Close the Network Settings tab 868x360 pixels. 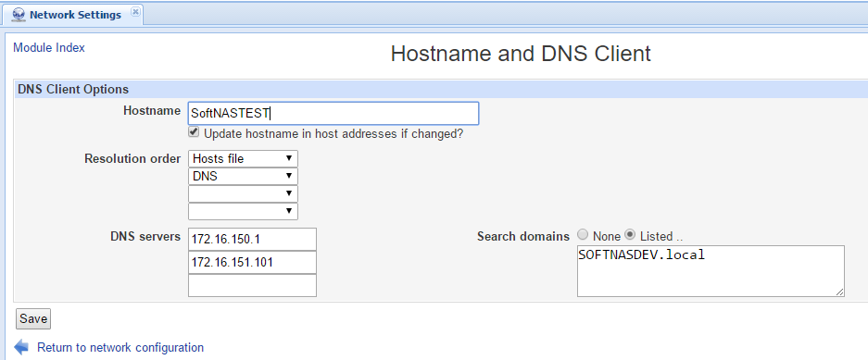point(135,12)
